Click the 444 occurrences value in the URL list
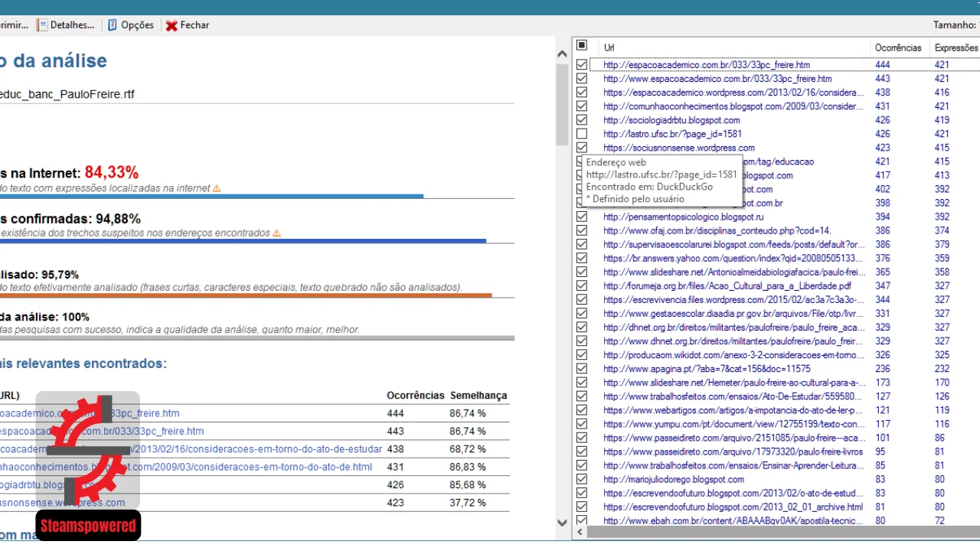Screen dimensions: 980x551 (x=883, y=65)
